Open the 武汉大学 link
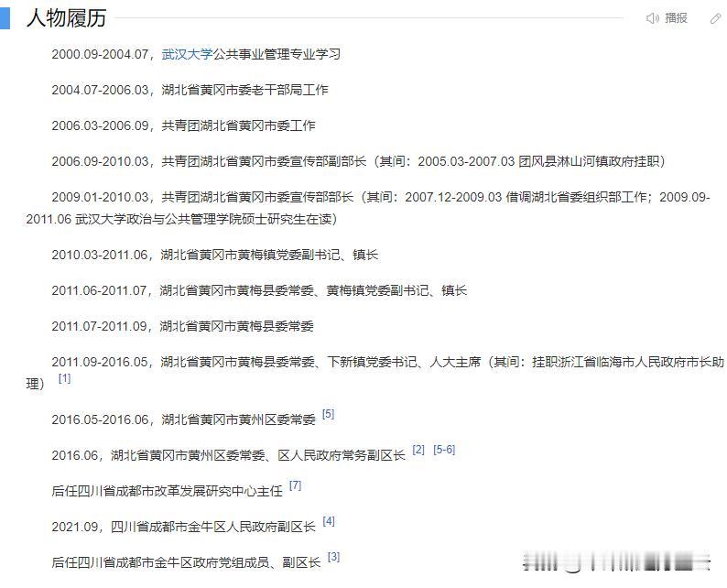This screenshot has height=588, width=727. [x=187, y=54]
